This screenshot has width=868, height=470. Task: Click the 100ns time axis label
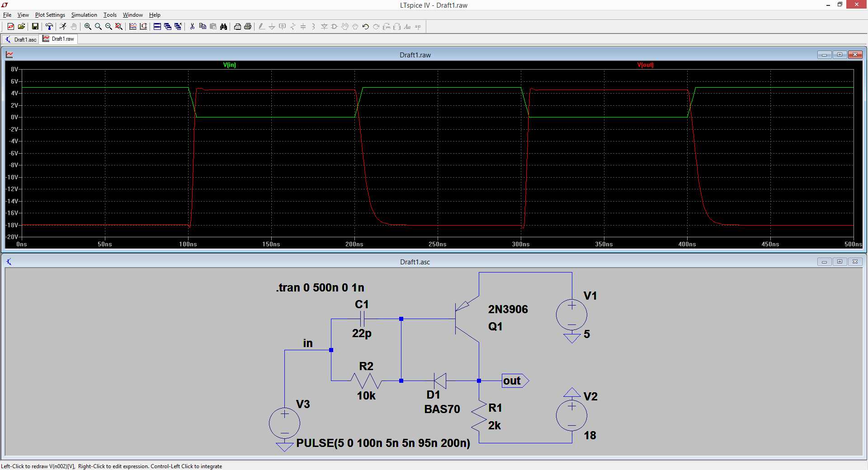(188, 244)
